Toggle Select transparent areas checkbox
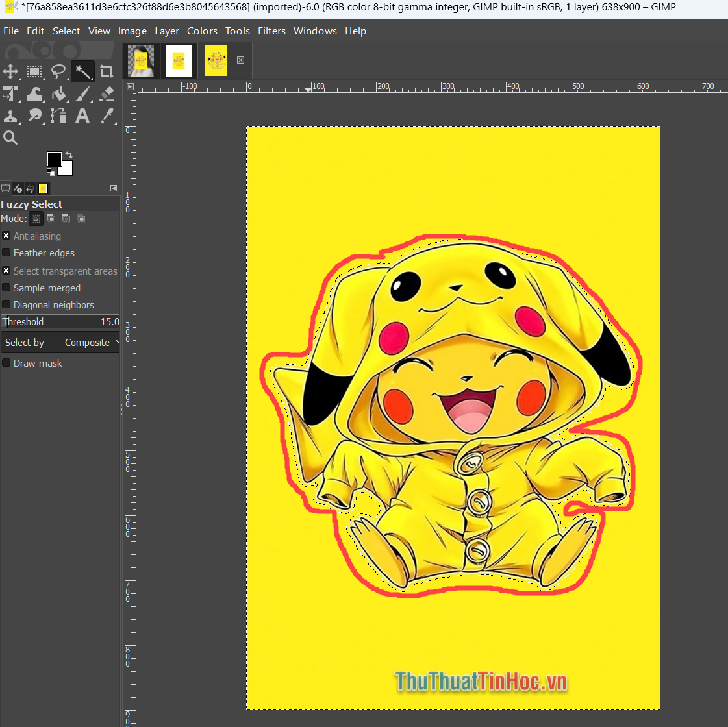The image size is (728, 727). (6, 271)
